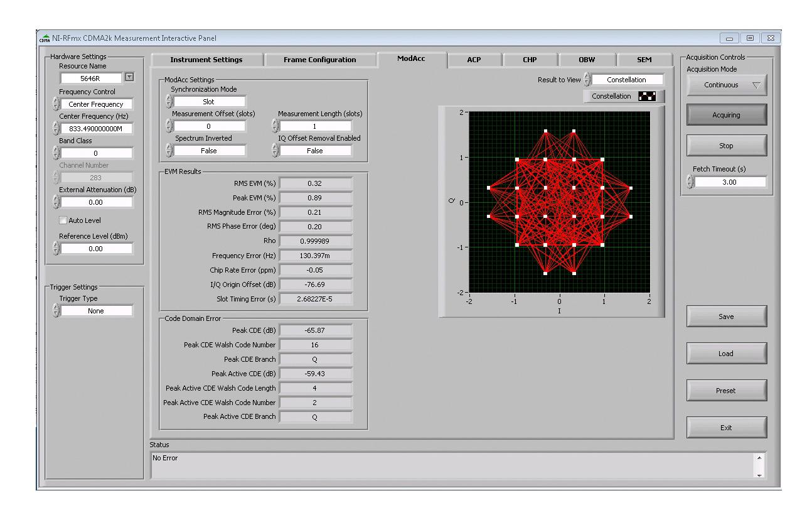
Task: Click the Center Frequency stepper arrows
Action: 56,129
